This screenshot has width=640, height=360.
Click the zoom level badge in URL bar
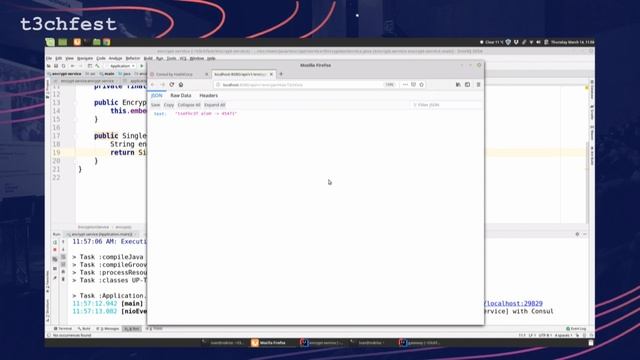pos(389,84)
